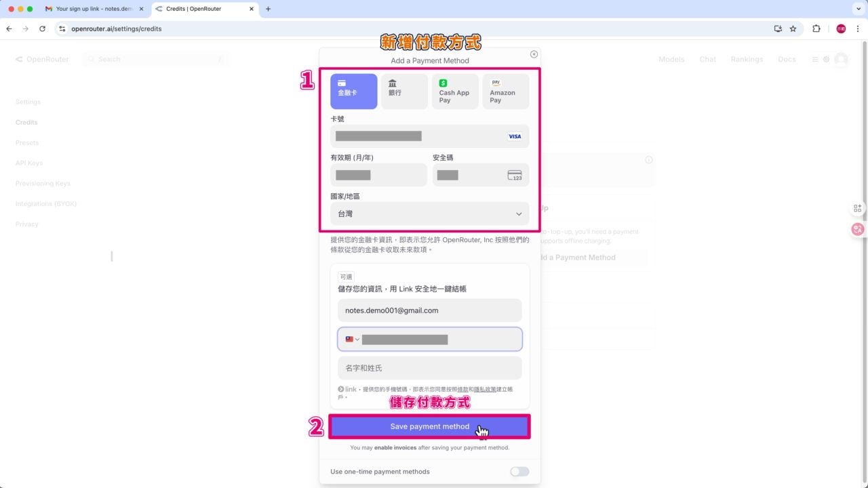This screenshot has width=868, height=488.
Task: Choose Cash App Pay payment method
Action: [455, 91]
